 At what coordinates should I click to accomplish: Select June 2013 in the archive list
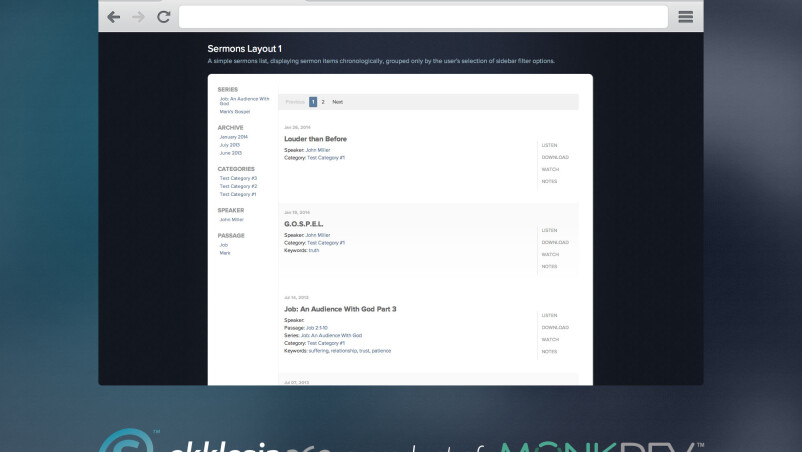coord(230,153)
